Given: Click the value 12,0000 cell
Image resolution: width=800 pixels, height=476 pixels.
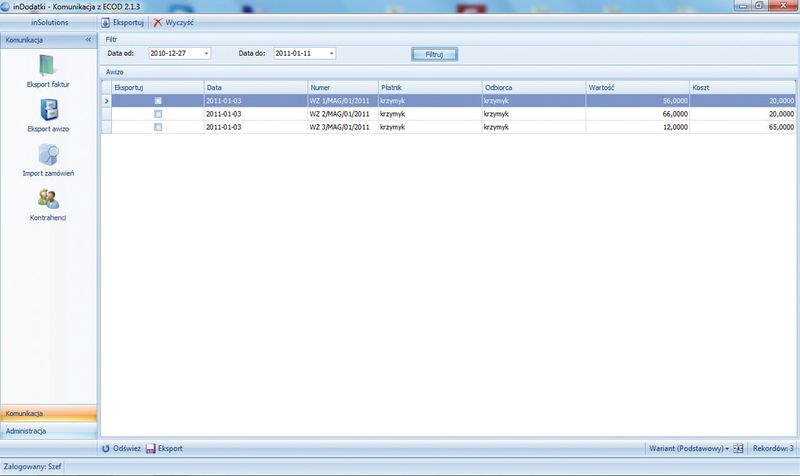Looking at the screenshot, I should coord(638,127).
